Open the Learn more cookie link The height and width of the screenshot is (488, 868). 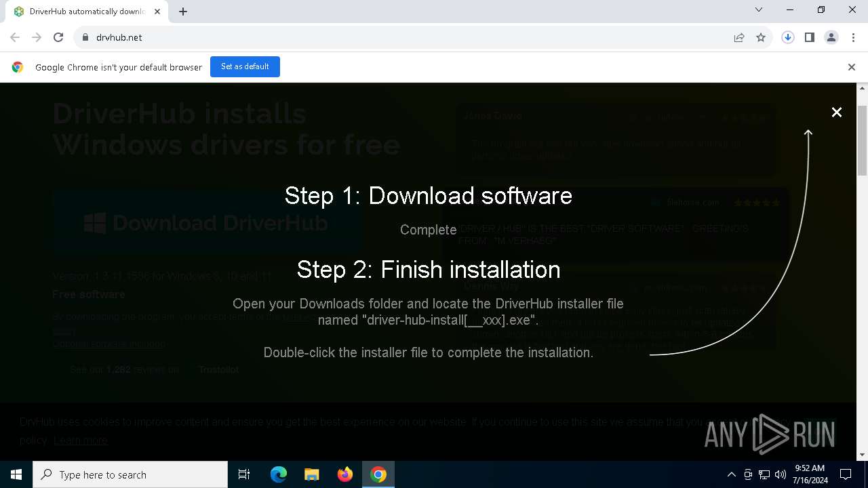[81, 441]
